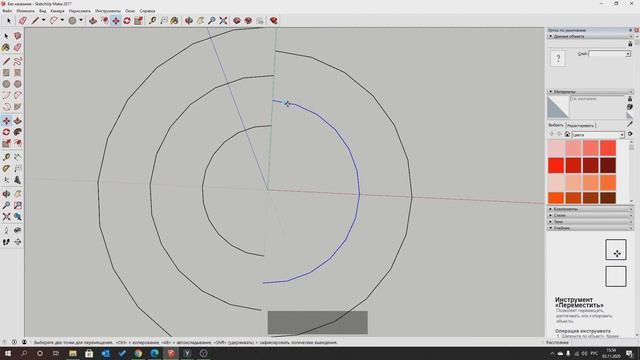Select the Axes tool in left toolbar
Viewport: 640px width, 360px height.
click(x=6, y=180)
